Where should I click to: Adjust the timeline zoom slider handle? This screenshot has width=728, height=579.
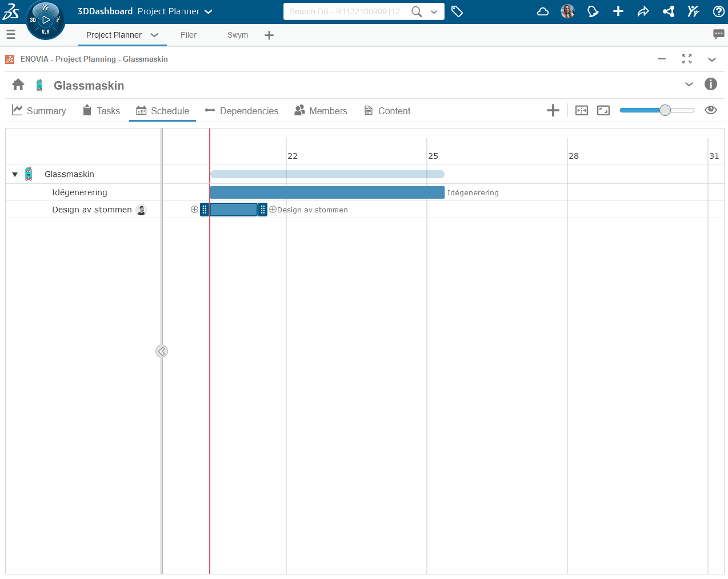(665, 110)
